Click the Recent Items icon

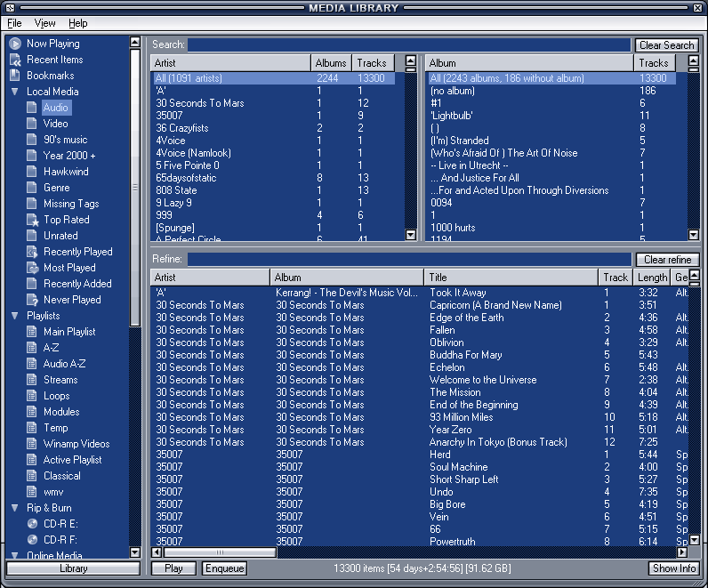pos(15,60)
